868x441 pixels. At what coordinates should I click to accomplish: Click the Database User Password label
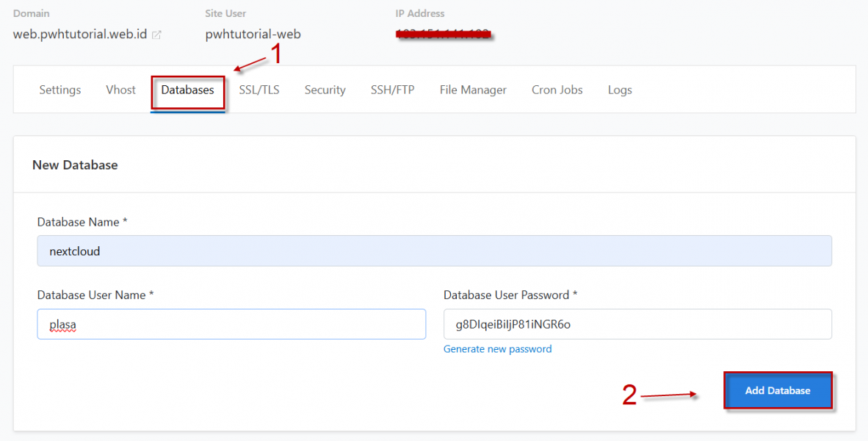tap(510, 295)
